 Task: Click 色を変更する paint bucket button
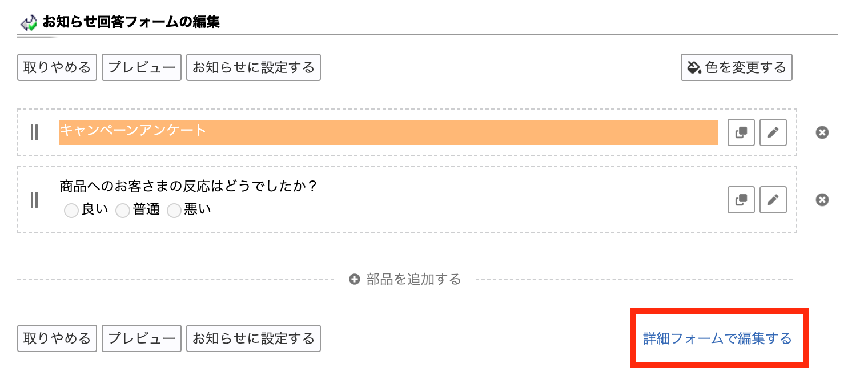click(x=737, y=67)
